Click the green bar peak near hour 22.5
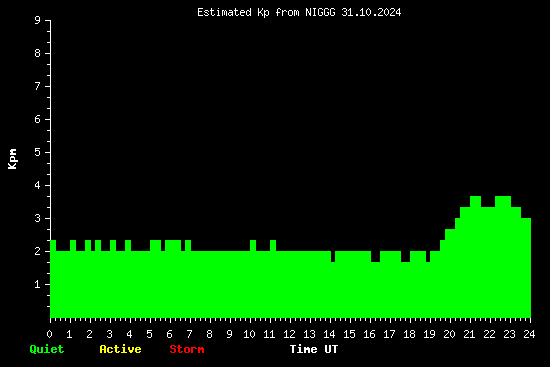550x367 pixels. (x=503, y=257)
